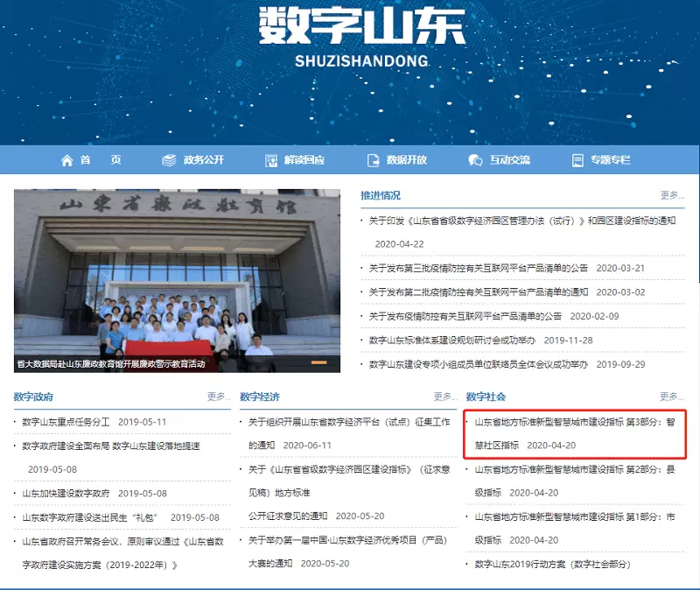Click 更多 link in 推进情况 section
Image resolution: width=700 pixels, height=590 pixels.
672,195
